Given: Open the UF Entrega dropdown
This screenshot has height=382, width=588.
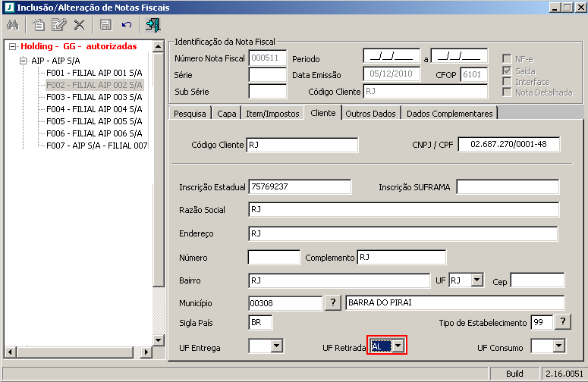Looking at the screenshot, I should pos(276,346).
